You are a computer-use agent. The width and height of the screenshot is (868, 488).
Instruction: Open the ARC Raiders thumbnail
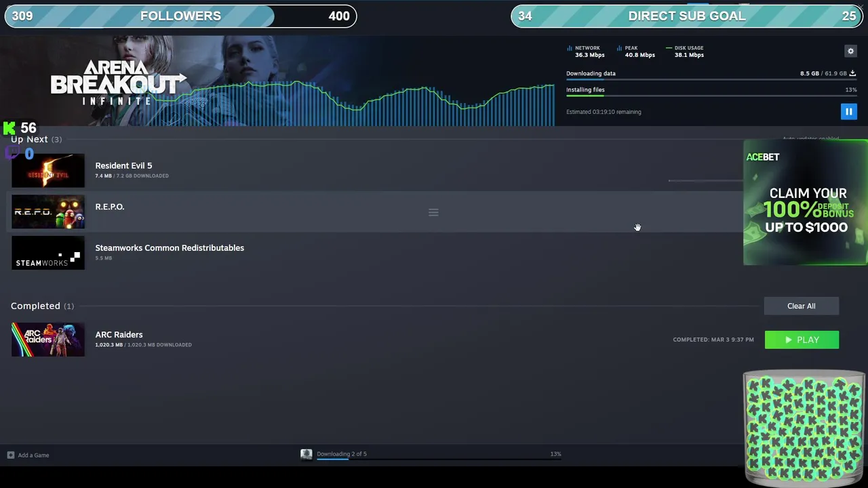click(x=48, y=340)
